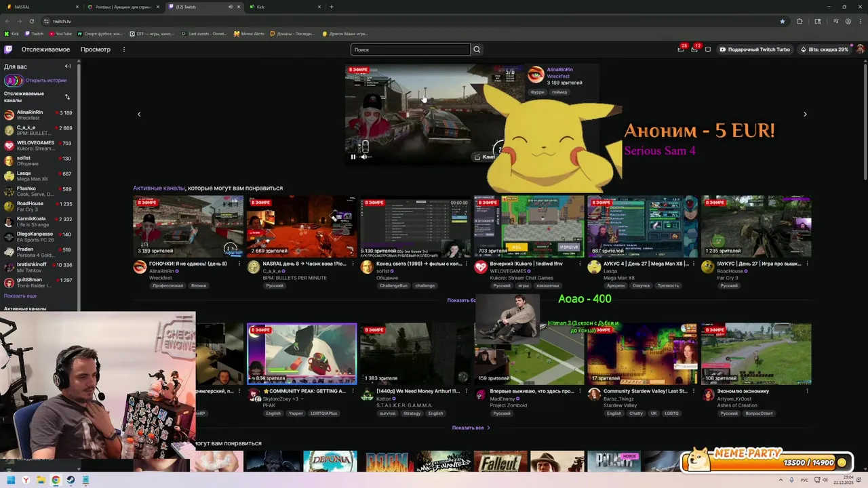Open the COMMUNITY PEAK stream thumbnail
Image resolution: width=868 pixels, height=488 pixels.
(302, 354)
